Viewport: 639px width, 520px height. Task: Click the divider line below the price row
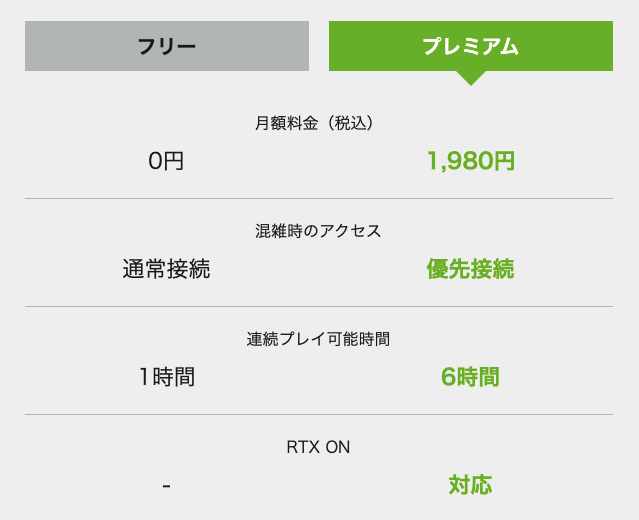click(319, 199)
